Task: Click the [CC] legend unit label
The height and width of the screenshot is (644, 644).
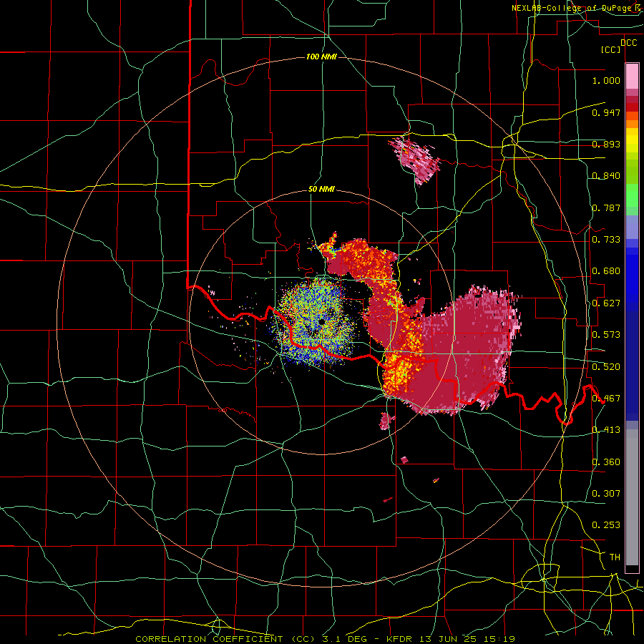Action: [611, 49]
